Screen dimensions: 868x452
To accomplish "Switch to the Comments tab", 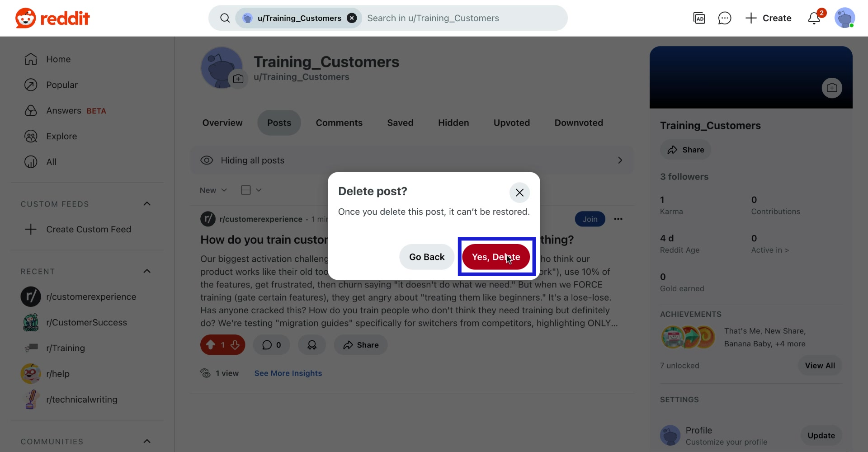I will pyautogui.click(x=339, y=122).
